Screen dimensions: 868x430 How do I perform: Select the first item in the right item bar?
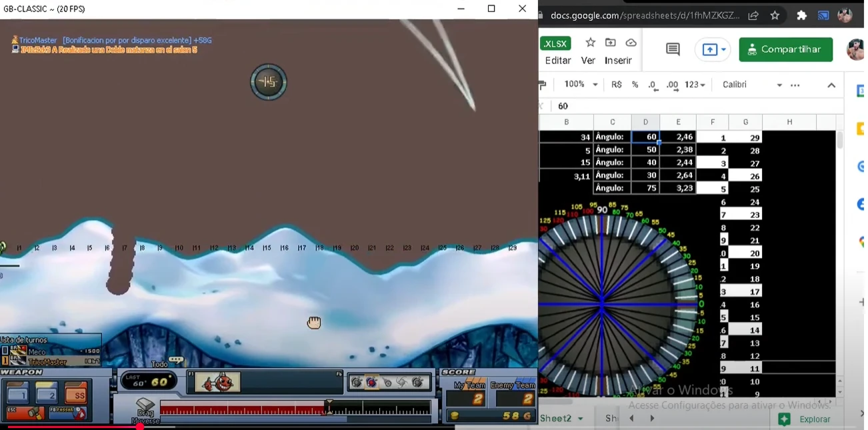[357, 383]
